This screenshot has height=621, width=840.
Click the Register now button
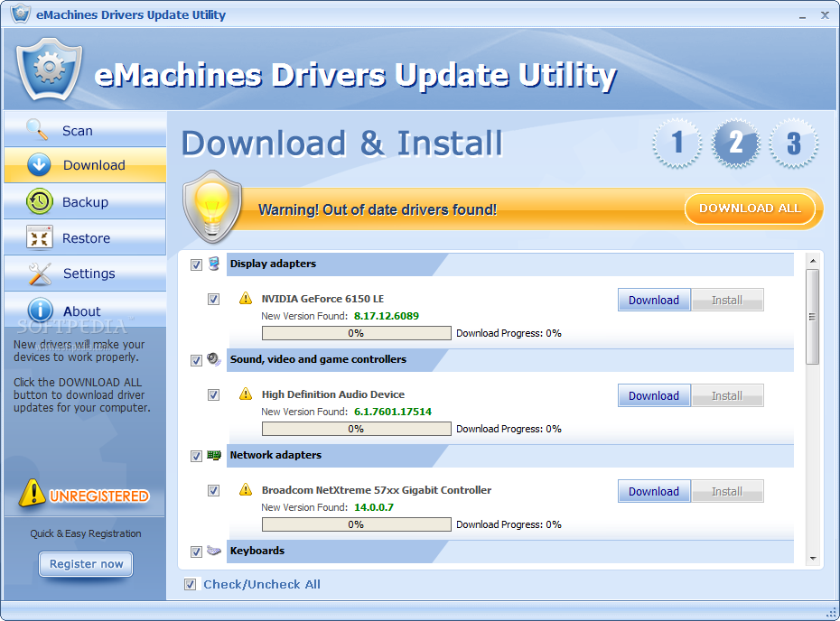coord(86,564)
